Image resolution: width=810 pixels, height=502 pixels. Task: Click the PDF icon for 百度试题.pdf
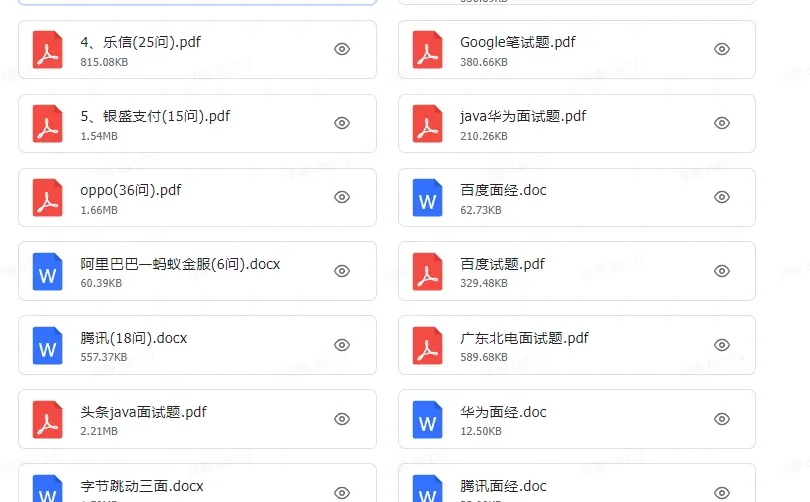(x=428, y=272)
